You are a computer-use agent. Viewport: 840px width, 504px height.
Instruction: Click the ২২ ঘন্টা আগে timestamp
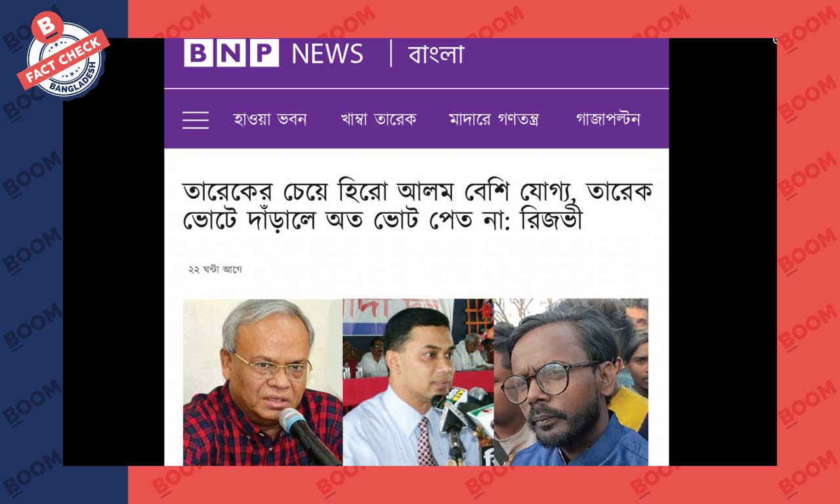click(x=215, y=270)
